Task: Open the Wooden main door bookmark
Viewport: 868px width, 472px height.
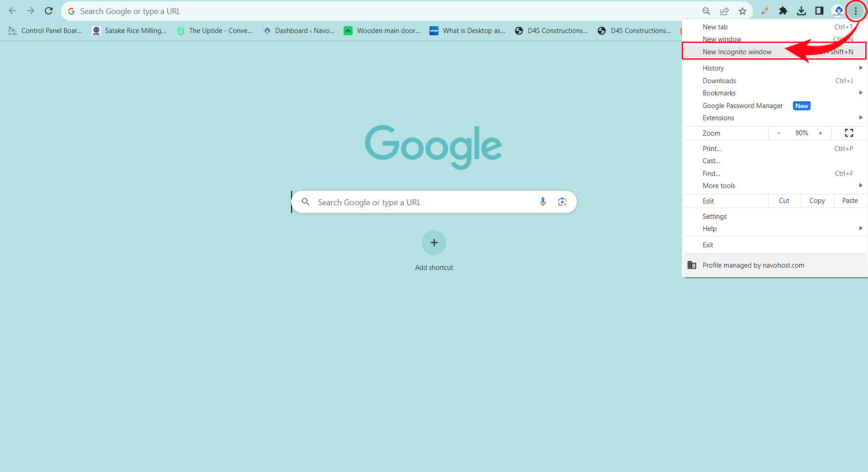Action: pyautogui.click(x=382, y=31)
